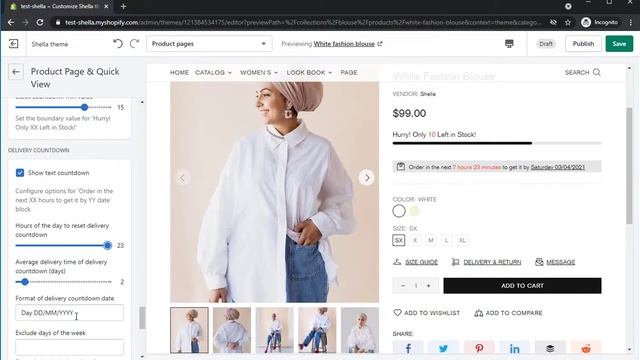
Task: Toggle Show text countdown checkbox
Action: pyautogui.click(x=20, y=173)
